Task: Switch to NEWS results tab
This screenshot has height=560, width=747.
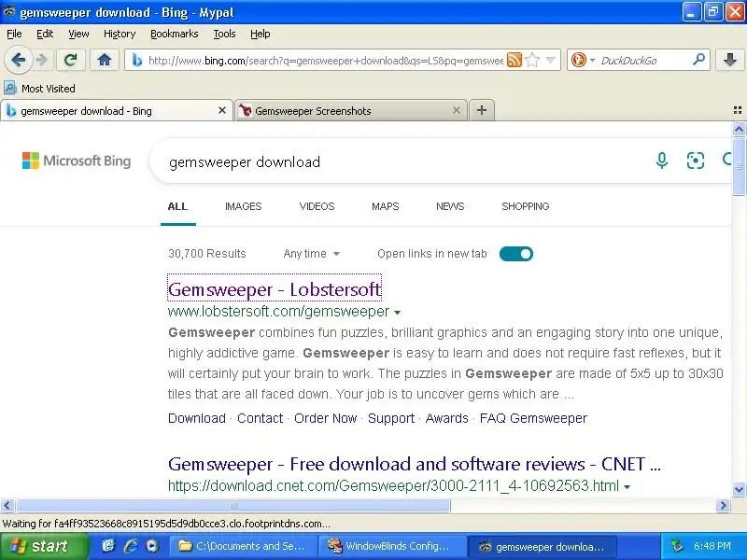Action: (x=450, y=206)
